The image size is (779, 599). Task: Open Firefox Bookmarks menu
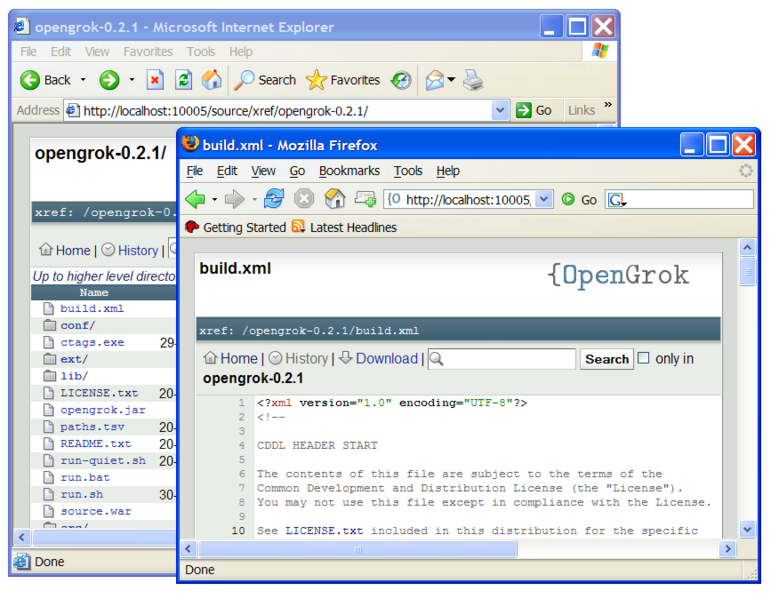[349, 171]
